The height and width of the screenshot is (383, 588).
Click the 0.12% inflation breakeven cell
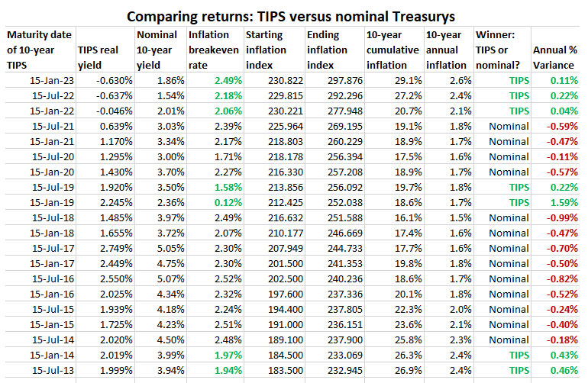pos(228,202)
